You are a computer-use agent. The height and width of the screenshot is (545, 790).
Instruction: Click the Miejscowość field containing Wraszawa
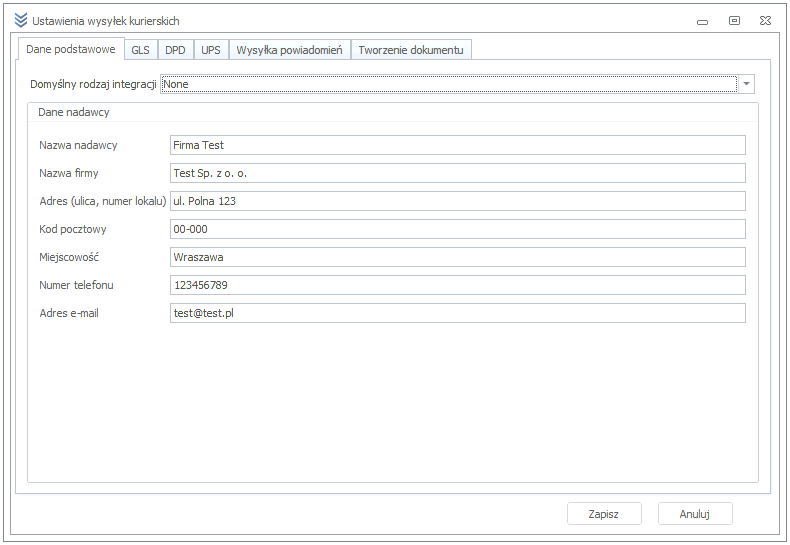tap(458, 257)
